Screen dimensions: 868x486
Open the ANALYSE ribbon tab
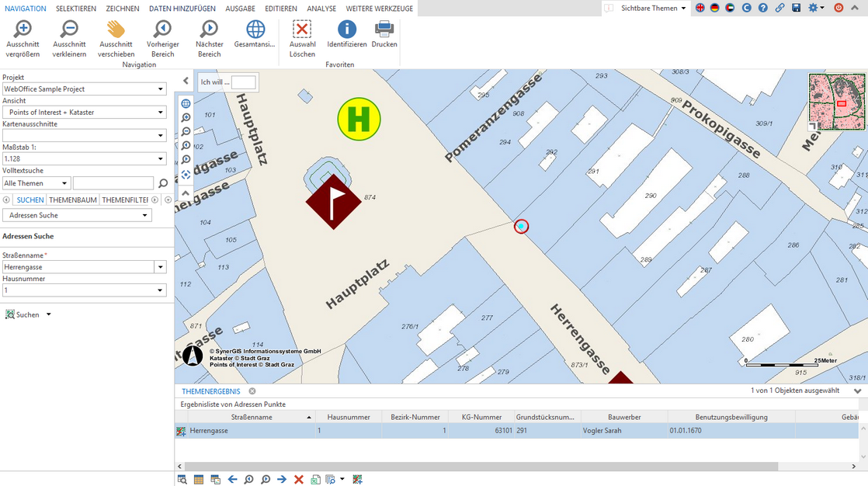321,9
